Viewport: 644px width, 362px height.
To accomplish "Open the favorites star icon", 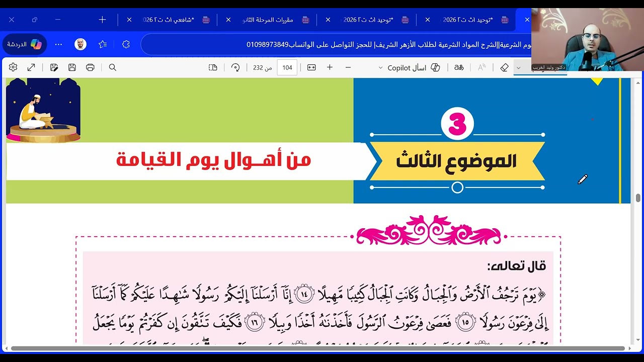I will pos(103,44).
